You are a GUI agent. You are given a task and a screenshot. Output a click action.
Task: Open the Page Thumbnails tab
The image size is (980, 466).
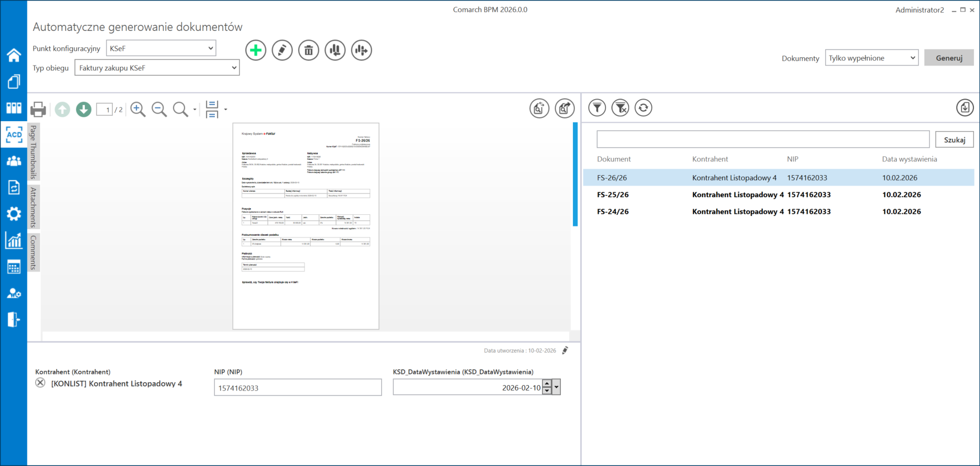point(34,151)
